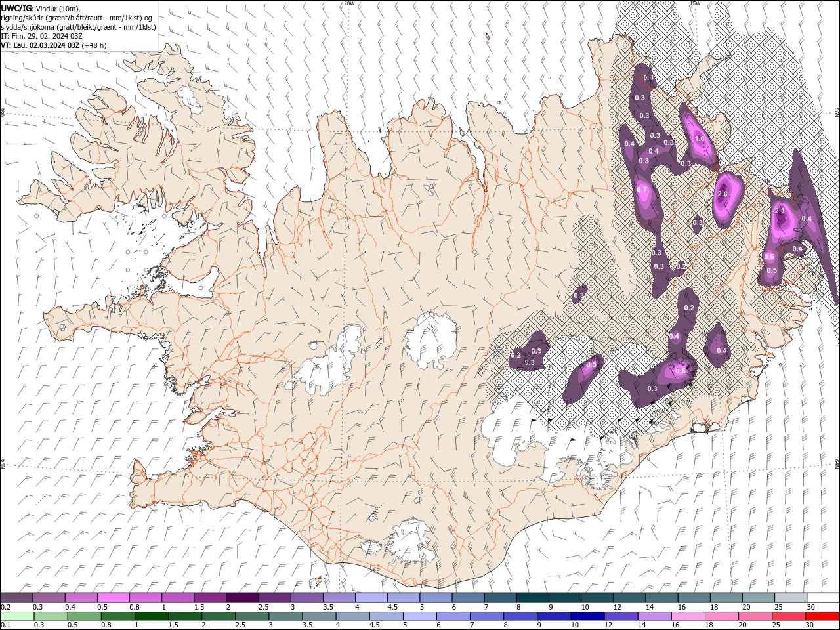Select the upper snow legend swatch starting at 0.8
Viewport: 840px width, 630px height.
tap(146, 598)
